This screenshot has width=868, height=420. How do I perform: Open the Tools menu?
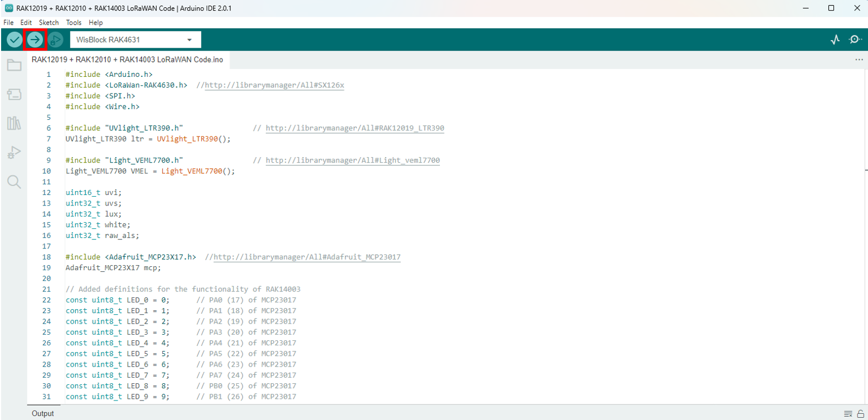click(x=74, y=23)
